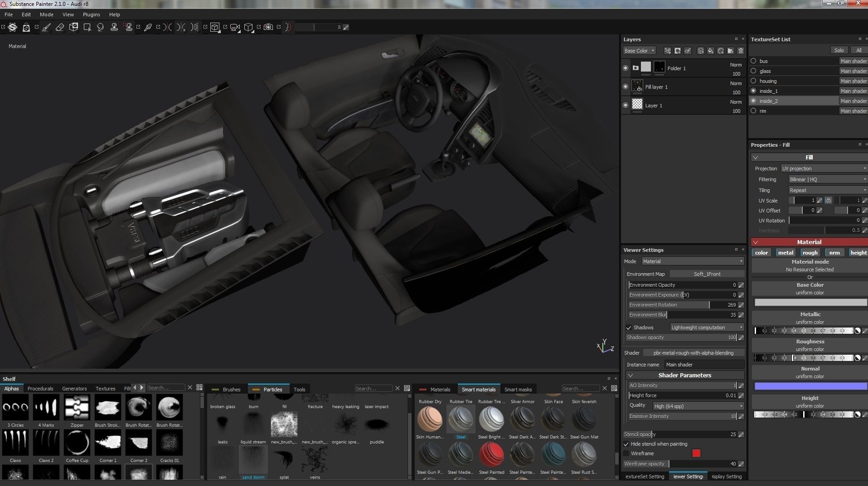Select the Zipper alpha thumbnail

(77, 407)
